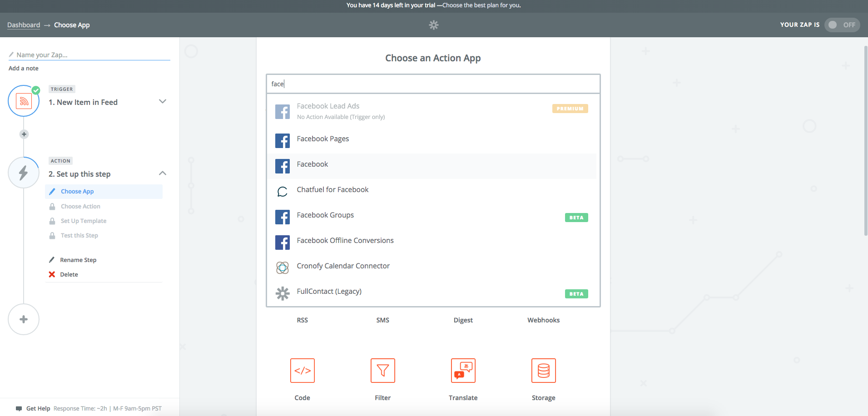Click the Facebook Offline Conversions icon
868x416 pixels.
(x=283, y=243)
